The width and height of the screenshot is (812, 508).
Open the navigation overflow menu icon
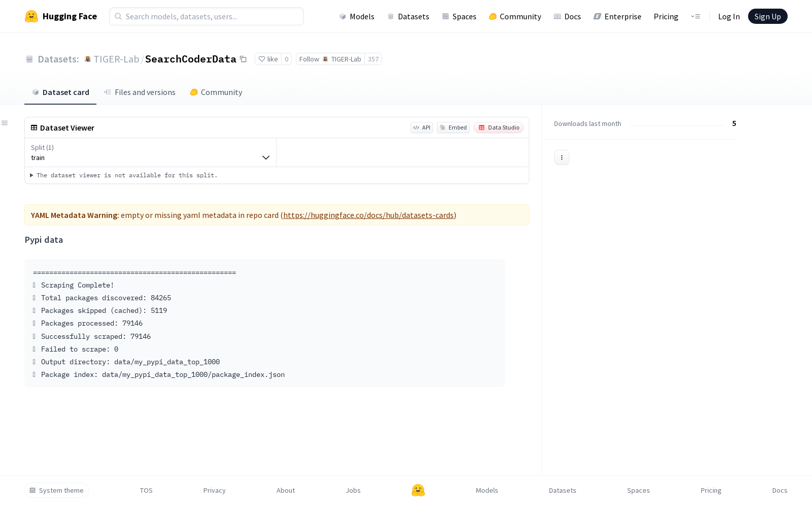[695, 16]
